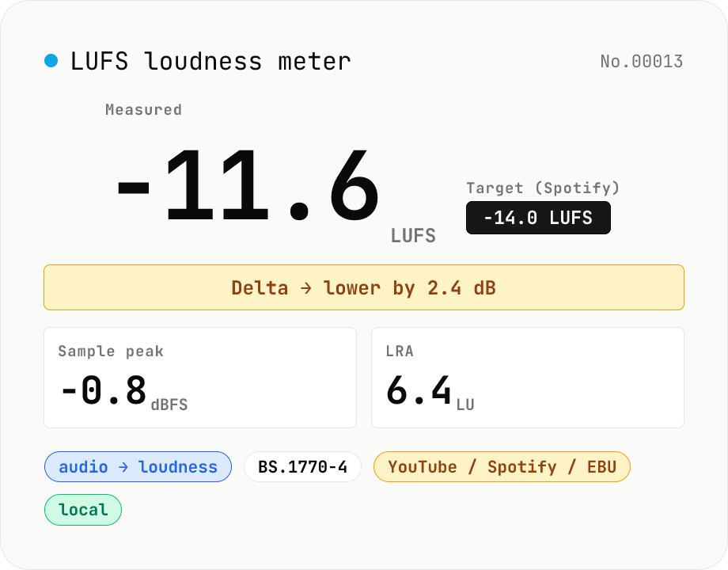728x570 pixels.
Task: Click the card number No.00013
Action: (x=641, y=61)
